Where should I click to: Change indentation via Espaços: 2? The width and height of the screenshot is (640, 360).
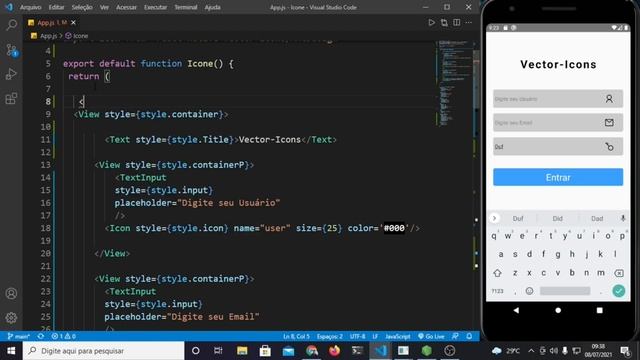pyautogui.click(x=330, y=336)
